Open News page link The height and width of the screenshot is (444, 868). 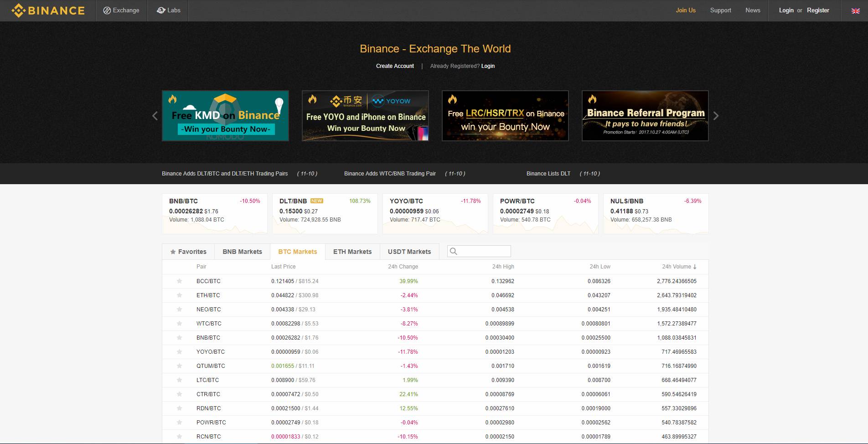point(753,10)
